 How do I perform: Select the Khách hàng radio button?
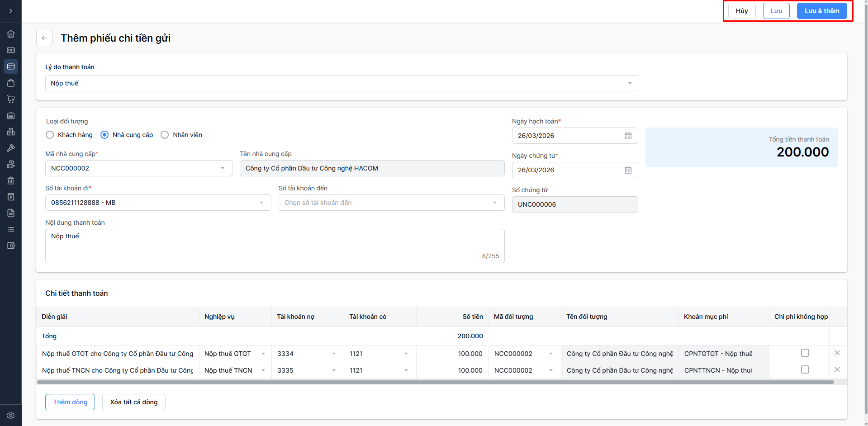(x=50, y=135)
